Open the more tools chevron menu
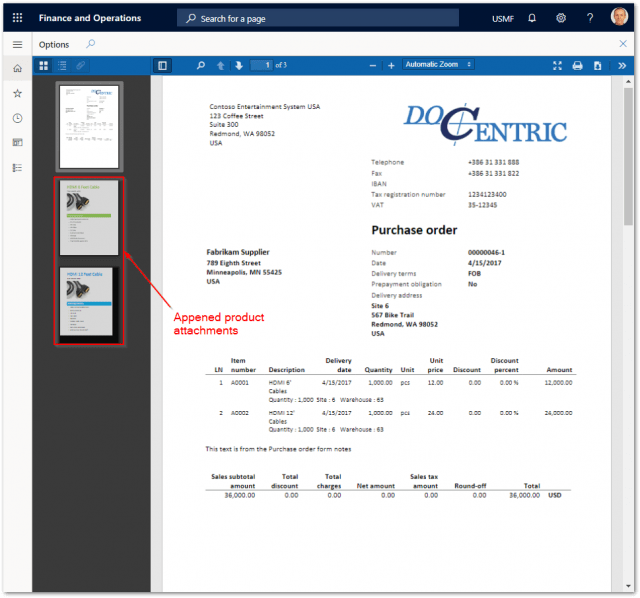Screen dimensions: 640x598 coord(622,65)
